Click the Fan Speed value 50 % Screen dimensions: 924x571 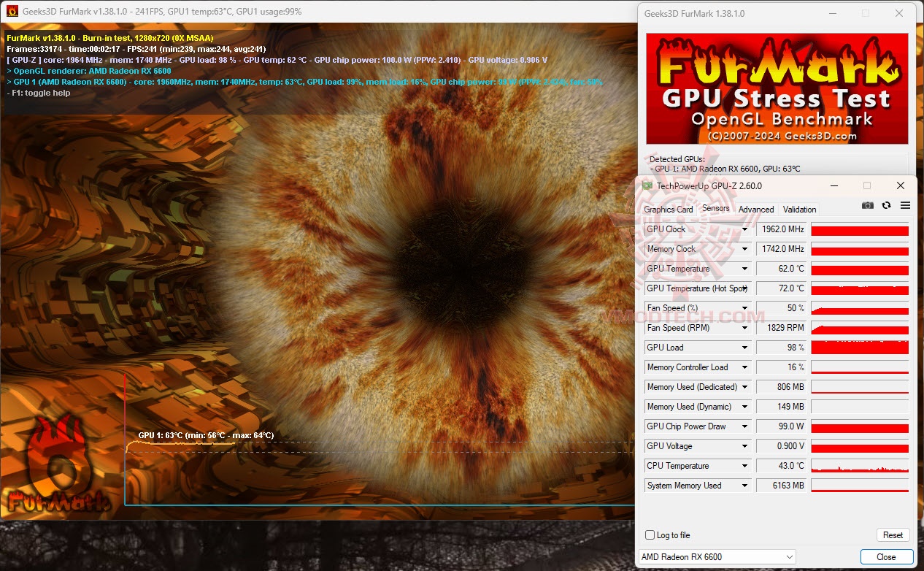tap(782, 308)
